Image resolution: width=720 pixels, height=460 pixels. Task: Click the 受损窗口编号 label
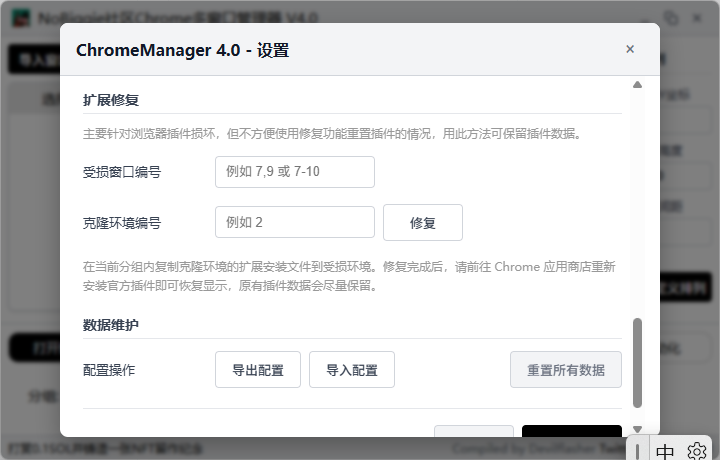122,172
